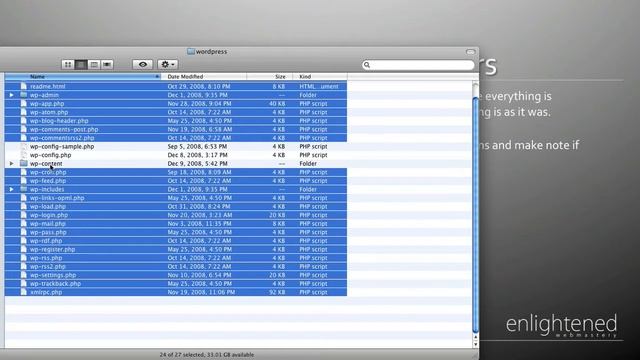Select the wp-comments-post.php row name
640x360 pixels.
pyautogui.click(x=64, y=129)
